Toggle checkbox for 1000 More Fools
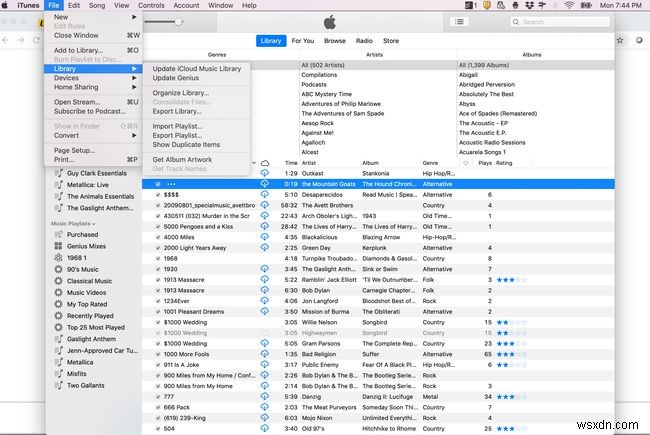 tap(158, 354)
